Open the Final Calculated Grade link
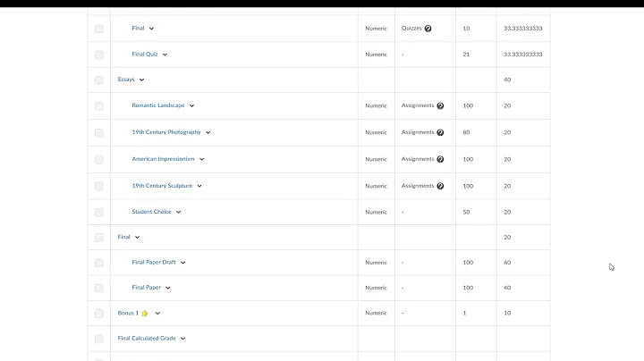 pyautogui.click(x=147, y=339)
